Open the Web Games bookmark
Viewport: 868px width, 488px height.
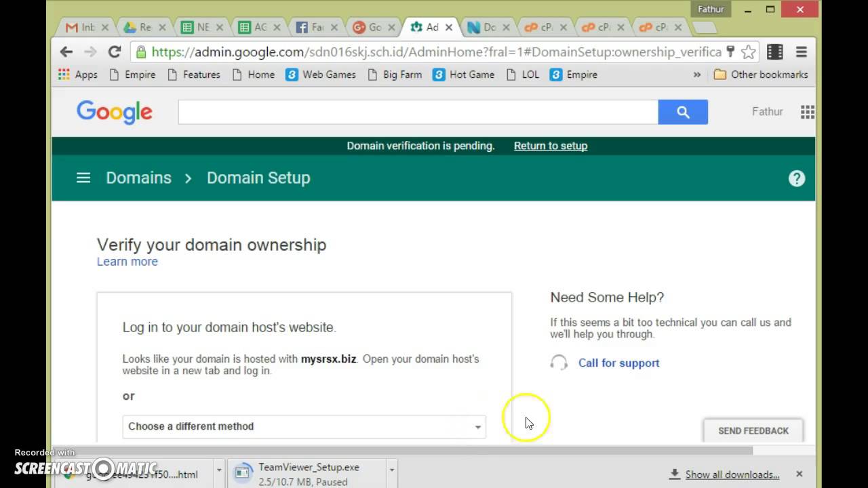(x=321, y=75)
